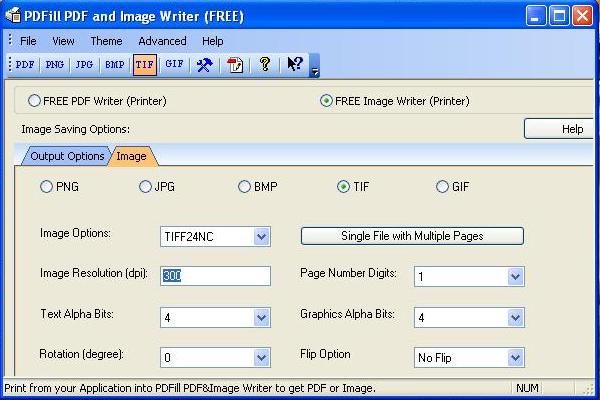
Task: Open the Image Options TIFF24NC dropdown
Action: pos(262,237)
